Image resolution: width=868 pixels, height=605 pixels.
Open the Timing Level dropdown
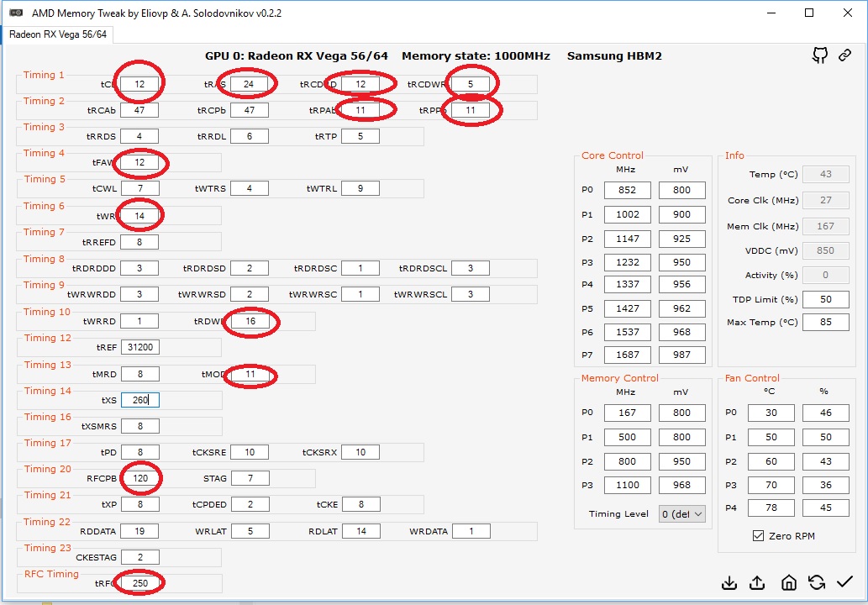coord(682,514)
